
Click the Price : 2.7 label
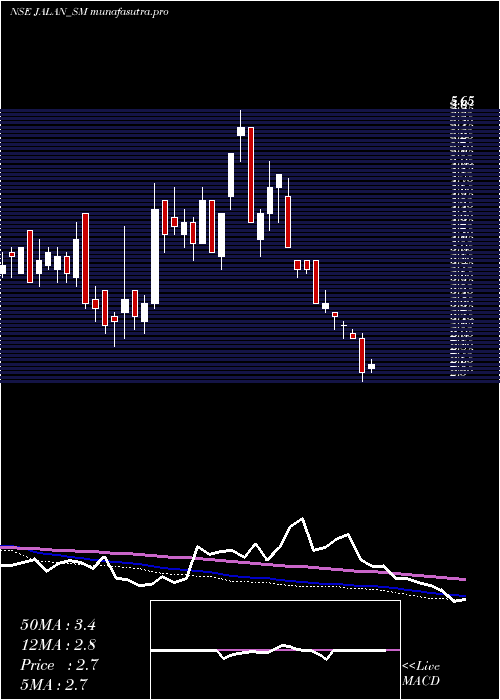coord(59,665)
